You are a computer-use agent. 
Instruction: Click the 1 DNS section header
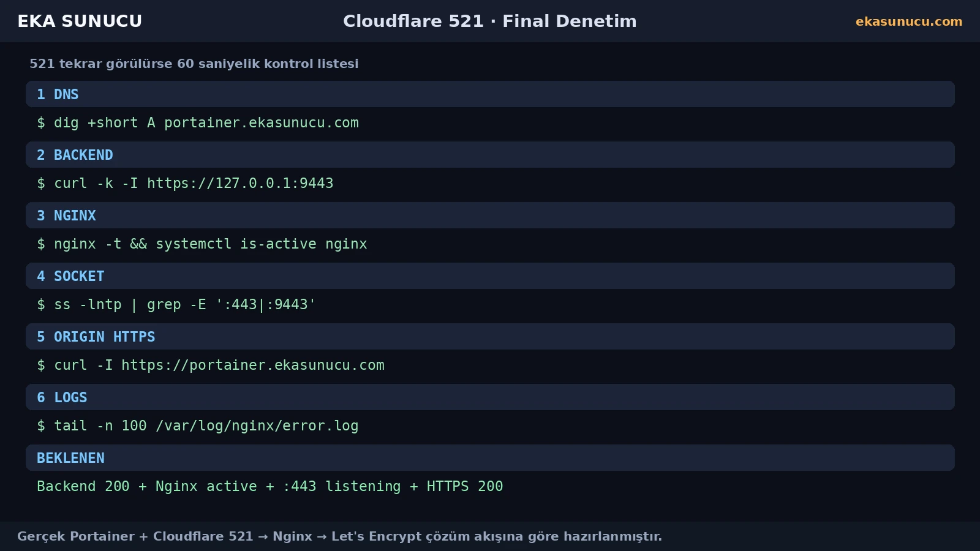tap(490, 94)
